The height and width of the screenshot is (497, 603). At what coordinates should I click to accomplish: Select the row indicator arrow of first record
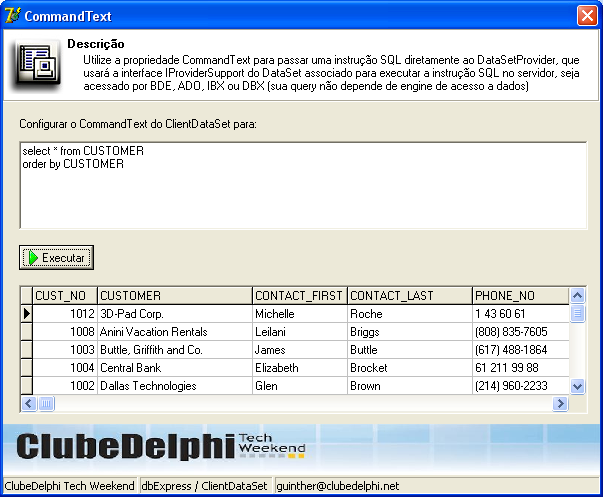(x=26, y=314)
